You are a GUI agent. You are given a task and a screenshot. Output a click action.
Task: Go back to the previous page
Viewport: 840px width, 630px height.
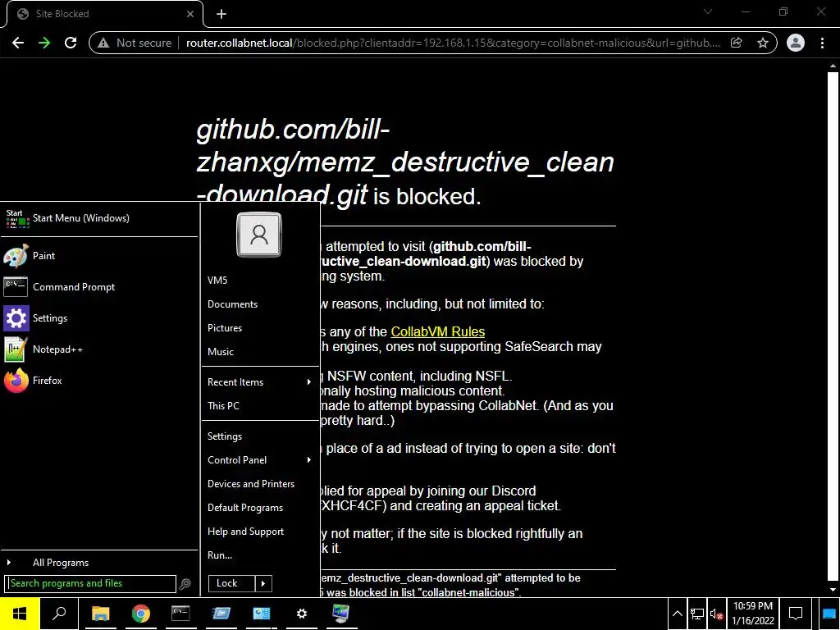(18, 43)
